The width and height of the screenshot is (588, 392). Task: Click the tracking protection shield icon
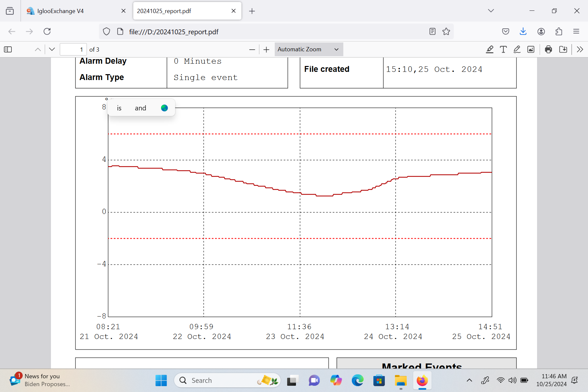pos(106,31)
